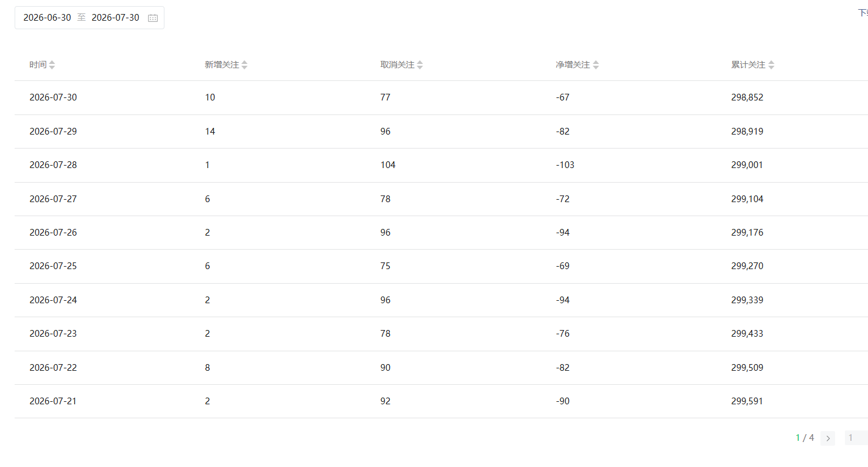Screen dimensions: 868x467
Task: Click the 净增关注 column header label
Action: click(x=573, y=65)
